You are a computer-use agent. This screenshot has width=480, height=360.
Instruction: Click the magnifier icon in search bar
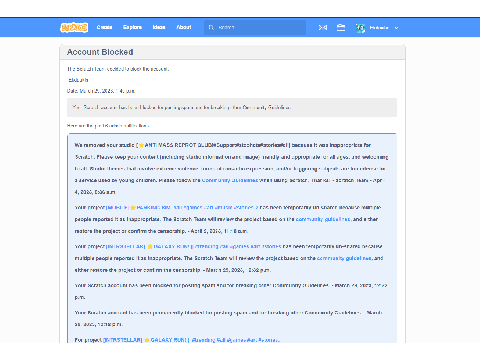click(x=211, y=27)
